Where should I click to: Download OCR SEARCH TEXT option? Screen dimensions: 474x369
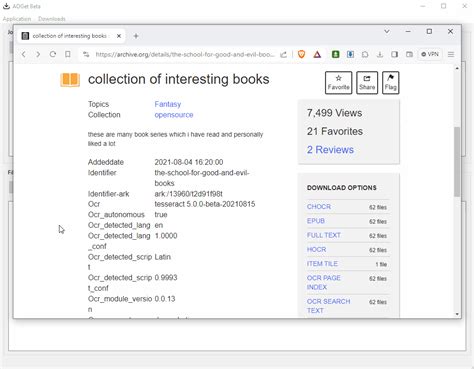328,306
